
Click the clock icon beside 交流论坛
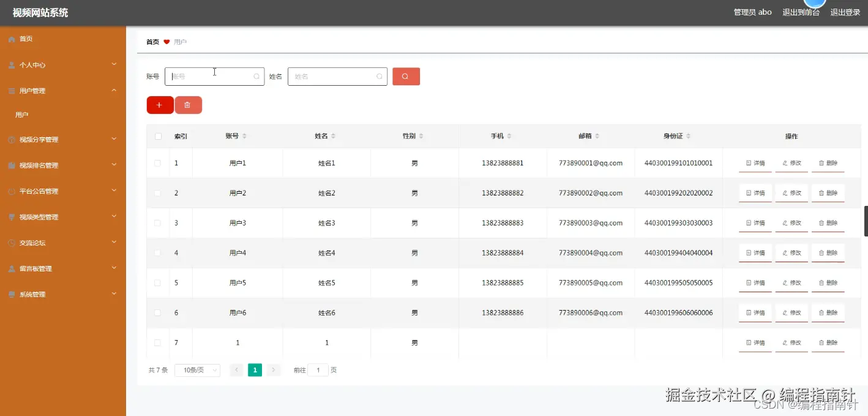point(12,243)
